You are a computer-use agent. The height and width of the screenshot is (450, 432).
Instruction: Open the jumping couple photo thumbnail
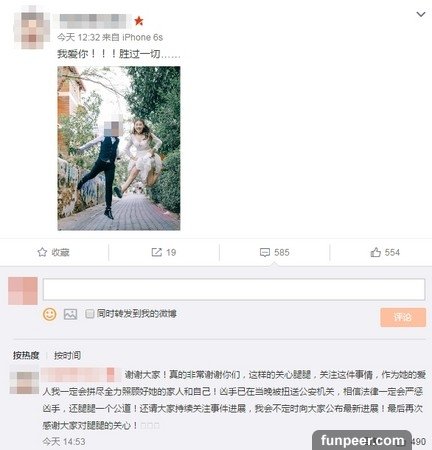[x=119, y=148]
